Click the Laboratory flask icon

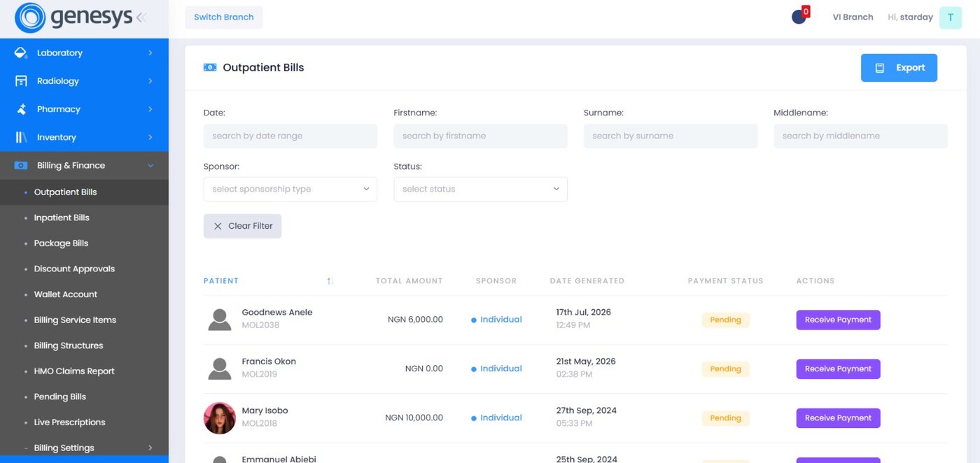tap(21, 52)
